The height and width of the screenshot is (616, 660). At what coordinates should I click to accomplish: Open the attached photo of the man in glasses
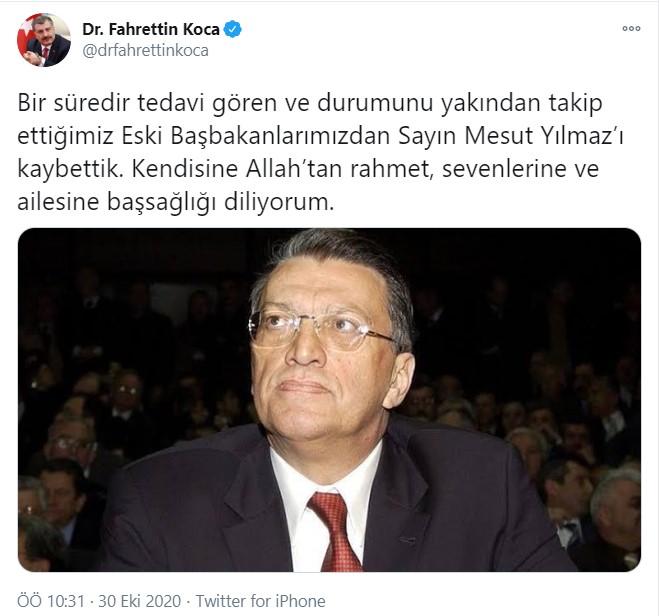point(329,400)
